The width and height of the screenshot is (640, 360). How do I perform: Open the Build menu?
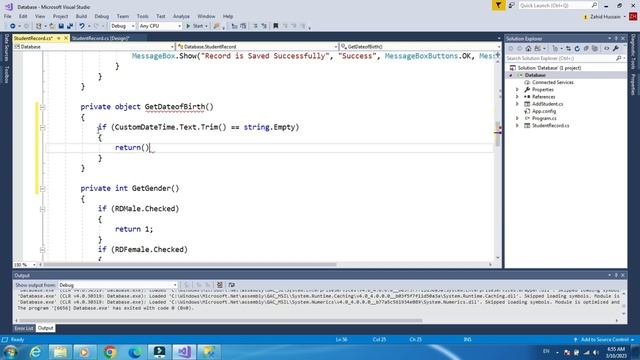(x=81, y=16)
